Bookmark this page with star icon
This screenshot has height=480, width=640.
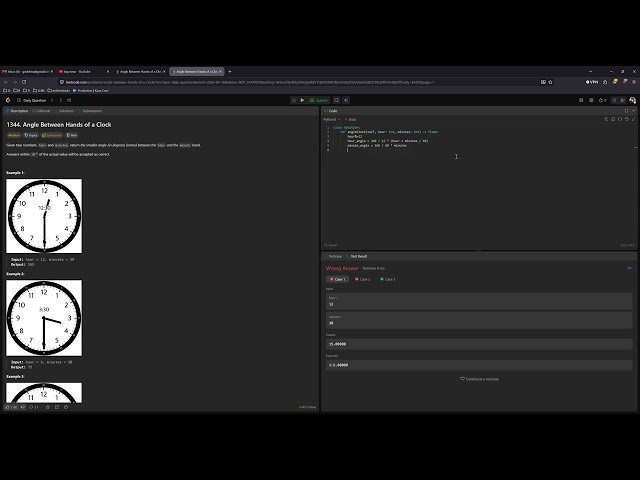click(x=550, y=82)
